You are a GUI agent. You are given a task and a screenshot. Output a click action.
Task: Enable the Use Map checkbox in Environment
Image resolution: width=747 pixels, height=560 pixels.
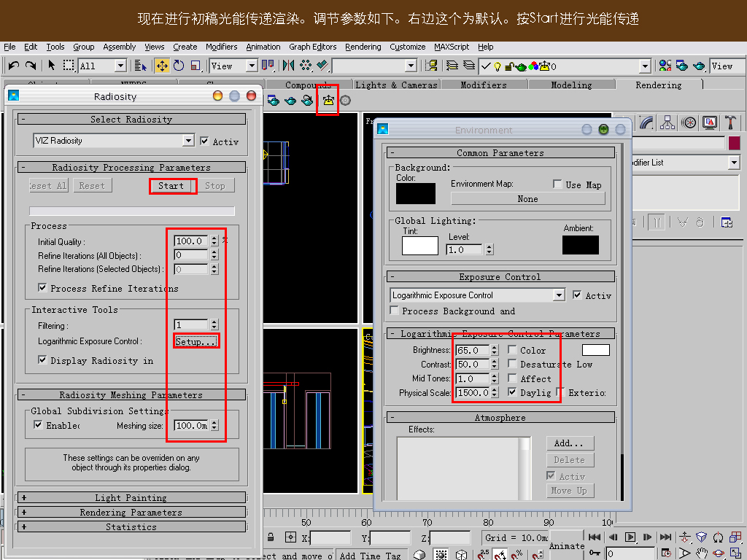point(557,184)
